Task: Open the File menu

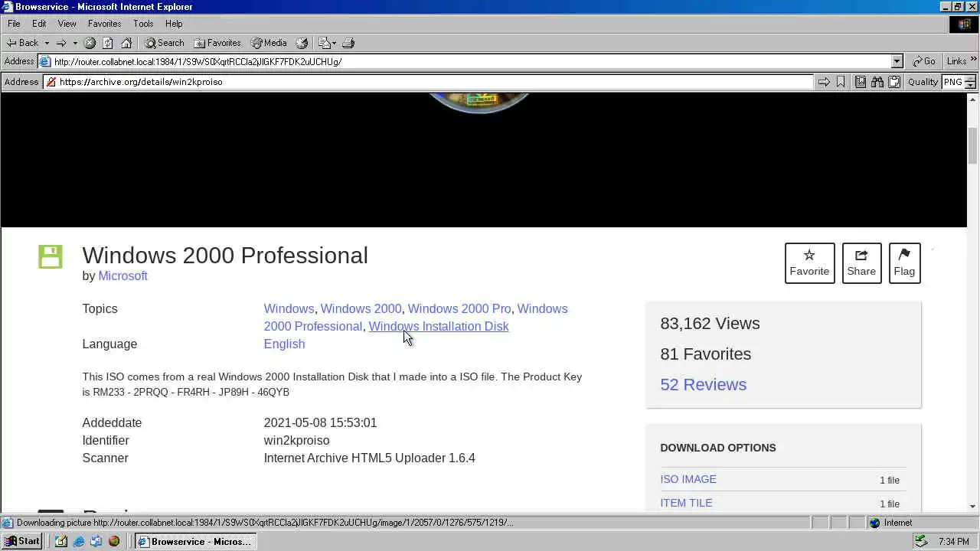Action: click(14, 24)
